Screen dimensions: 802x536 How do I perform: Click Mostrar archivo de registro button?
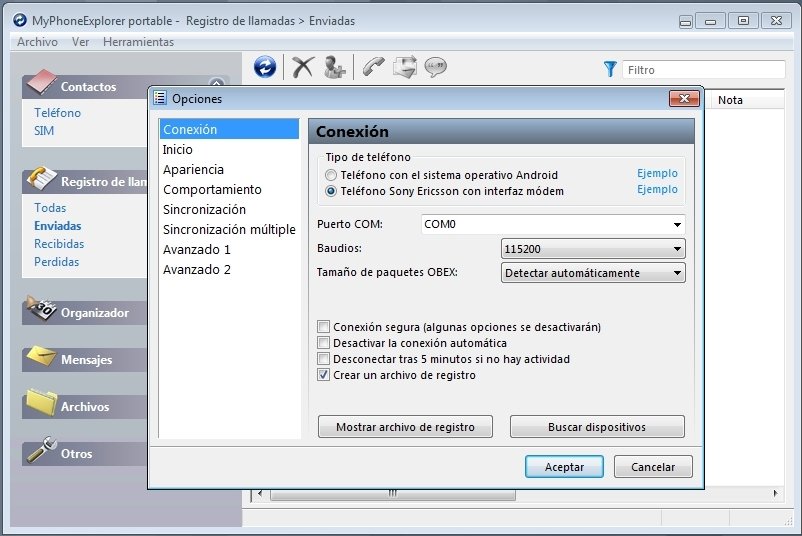pyautogui.click(x=405, y=427)
